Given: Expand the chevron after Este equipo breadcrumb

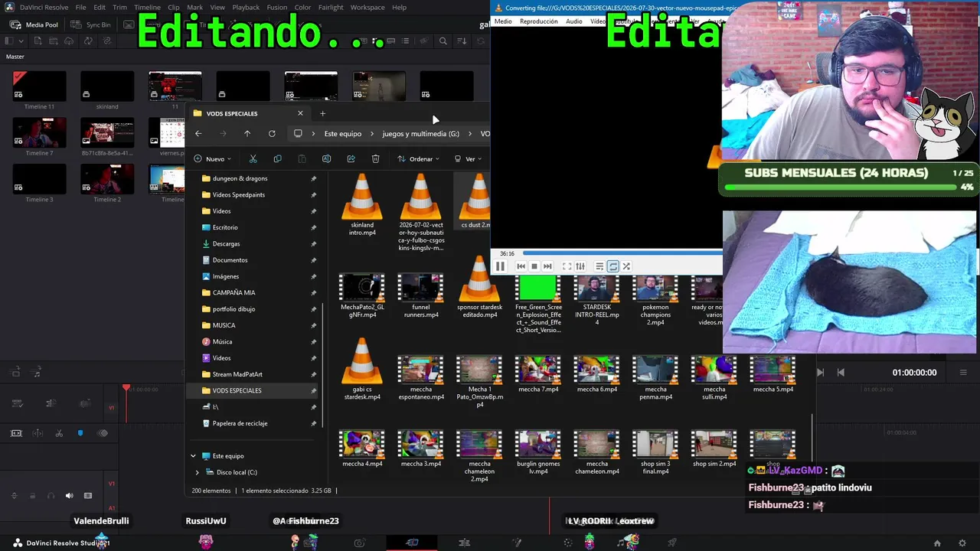Looking at the screenshot, I should point(372,134).
